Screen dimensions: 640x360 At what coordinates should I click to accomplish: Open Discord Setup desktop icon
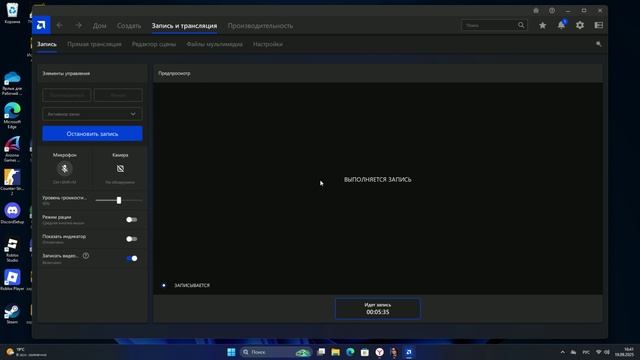[x=12, y=213]
